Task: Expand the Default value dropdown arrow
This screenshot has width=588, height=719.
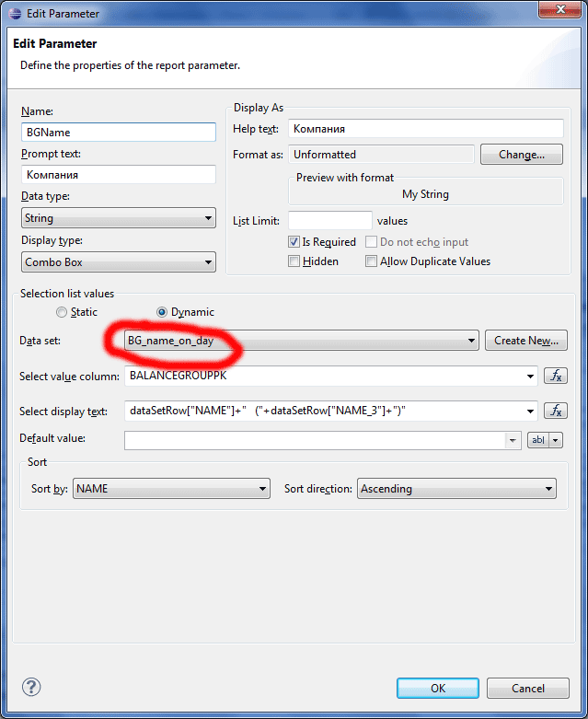Action: (x=513, y=441)
